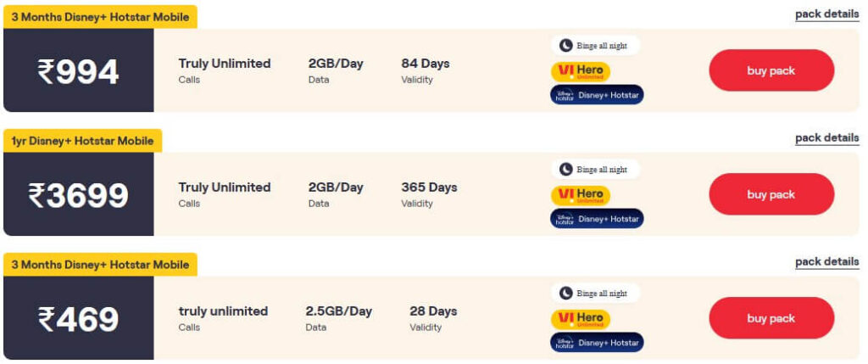Click Binge all night badge on ₹994 plan
The width and height of the screenshot is (868, 364).
point(595,46)
